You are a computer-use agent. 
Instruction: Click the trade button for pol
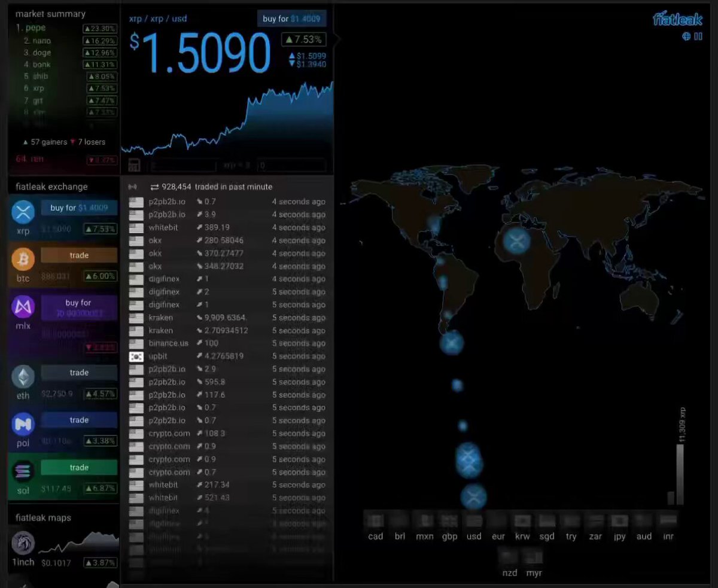(x=79, y=420)
